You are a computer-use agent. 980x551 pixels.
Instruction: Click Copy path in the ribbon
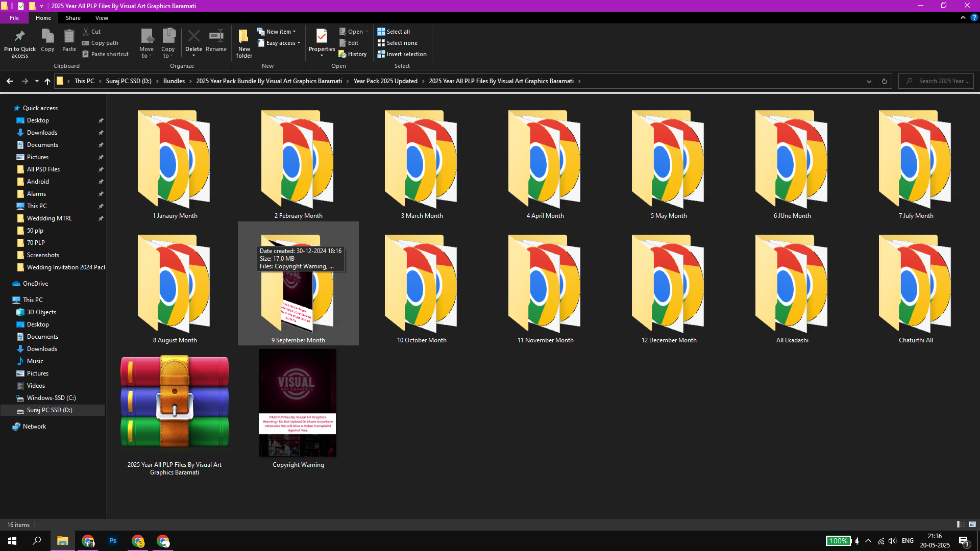[x=101, y=43]
